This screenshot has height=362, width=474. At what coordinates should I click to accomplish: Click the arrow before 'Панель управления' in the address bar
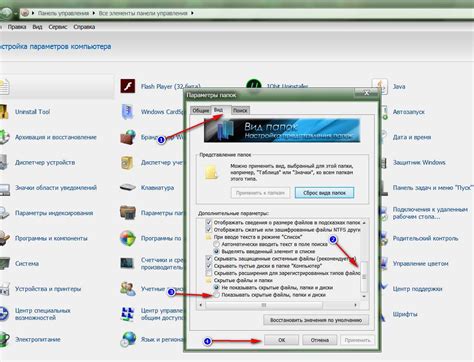(33, 13)
